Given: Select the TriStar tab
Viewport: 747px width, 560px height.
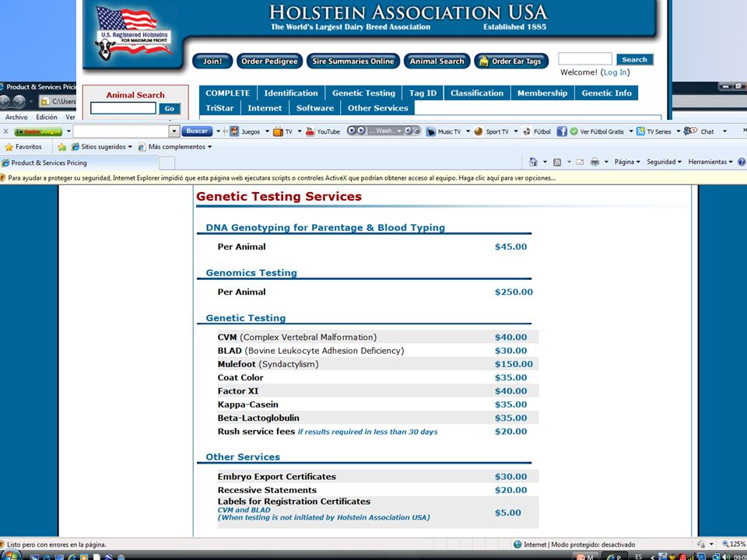Looking at the screenshot, I should (219, 107).
